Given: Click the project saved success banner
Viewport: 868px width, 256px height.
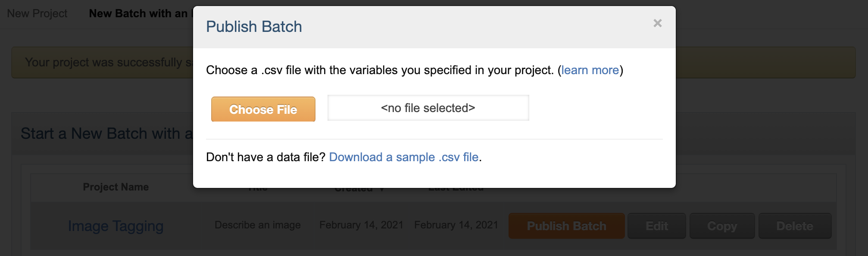Looking at the screenshot, I should (103, 62).
